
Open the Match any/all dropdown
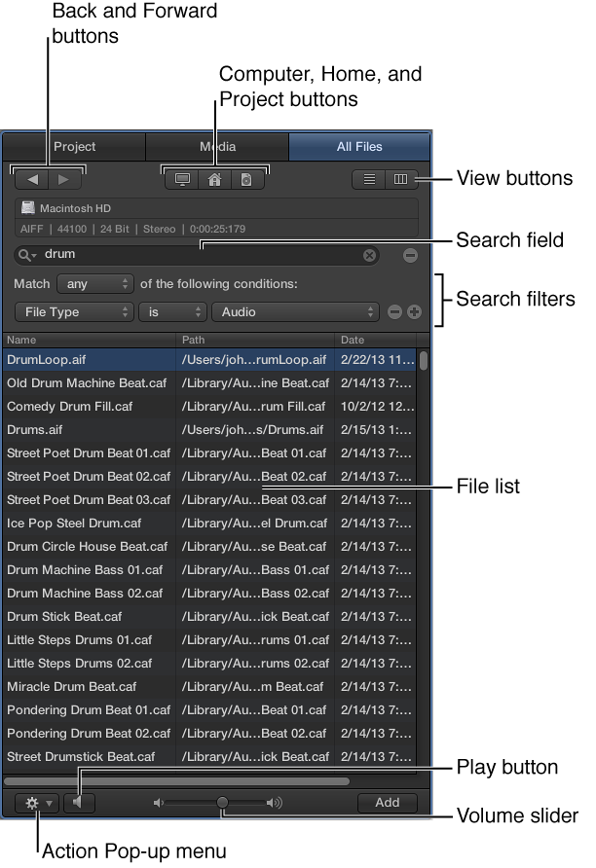(95, 284)
